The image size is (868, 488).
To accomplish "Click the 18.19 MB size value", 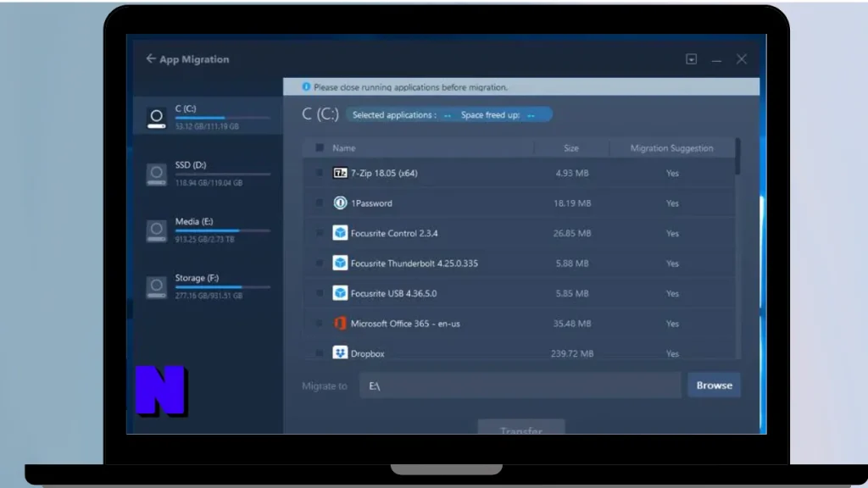I will point(572,203).
